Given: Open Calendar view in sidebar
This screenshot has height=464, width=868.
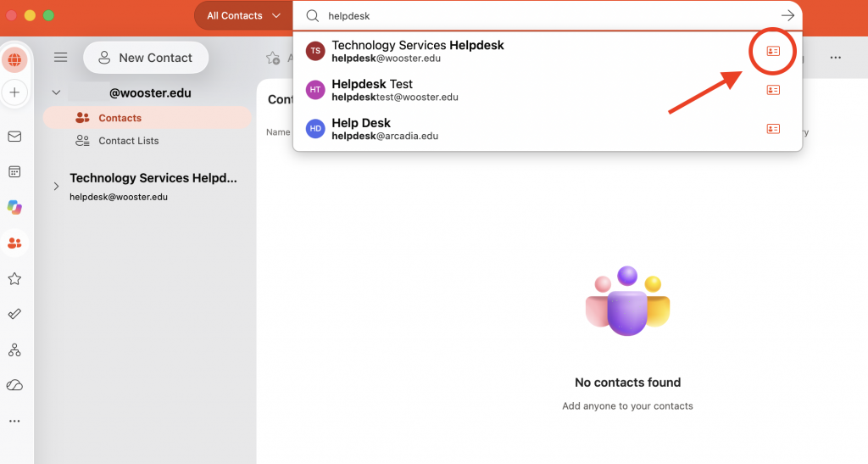Looking at the screenshot, I should (x=15, y=171).
